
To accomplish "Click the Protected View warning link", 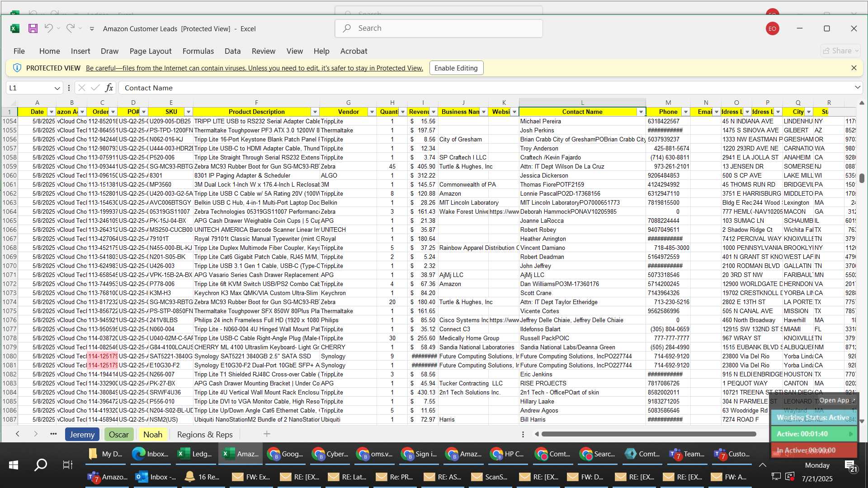I will [x=255, y=68].
